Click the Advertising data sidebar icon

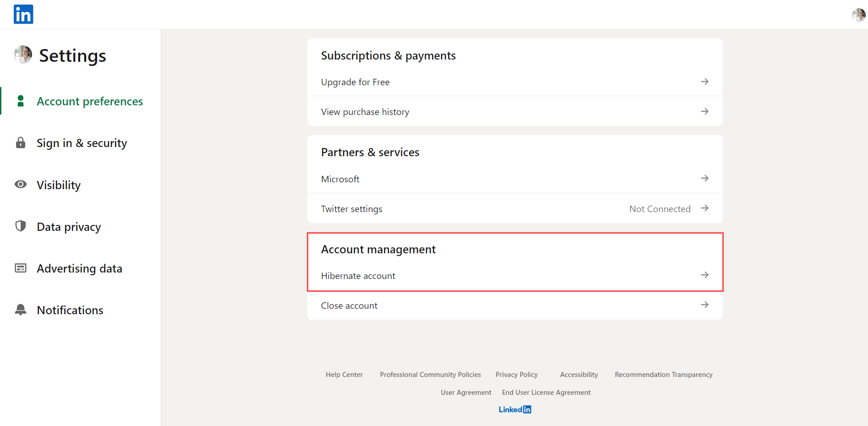tap(20, 268)
